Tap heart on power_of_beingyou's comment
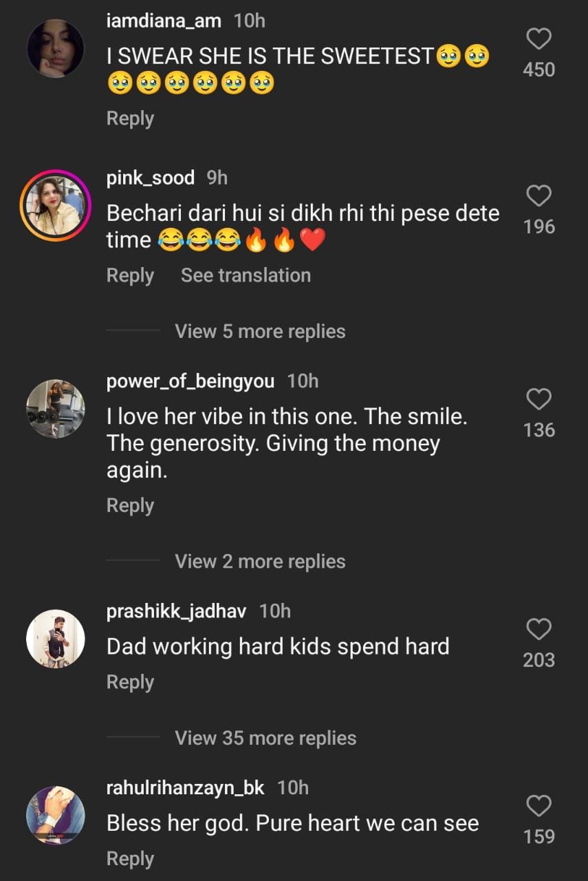 [x=538, y=399]
